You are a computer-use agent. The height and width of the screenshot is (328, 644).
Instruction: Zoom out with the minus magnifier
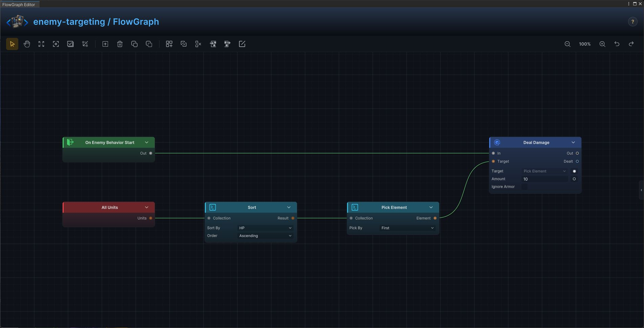(567, 44)
